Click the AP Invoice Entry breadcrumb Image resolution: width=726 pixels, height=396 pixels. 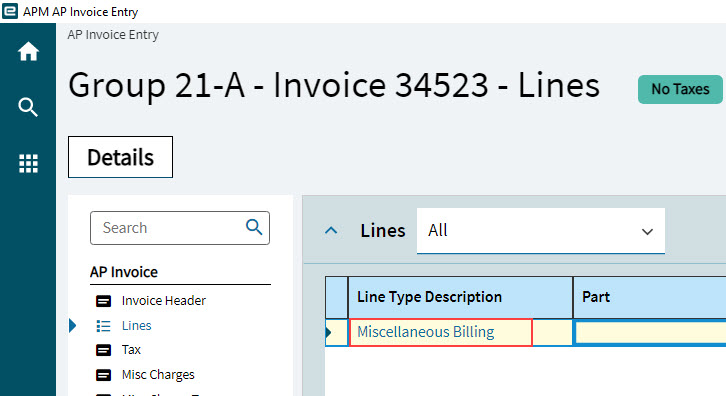click(113, 35)
